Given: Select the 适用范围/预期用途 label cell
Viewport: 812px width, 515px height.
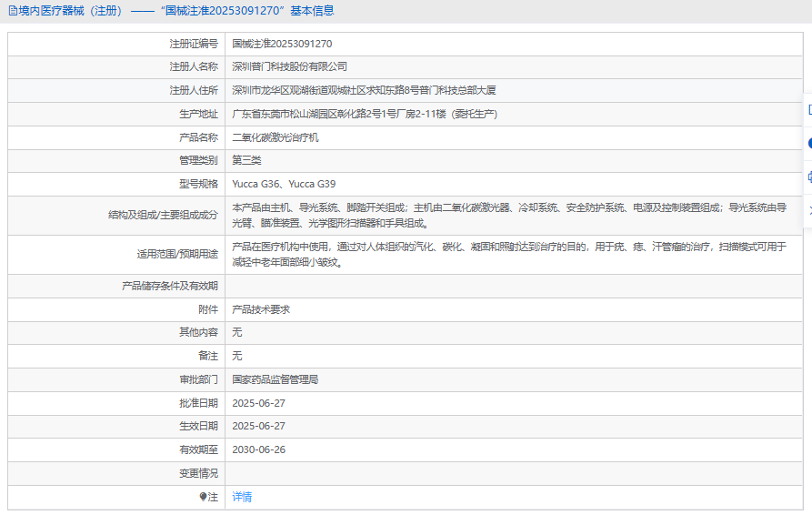Looking at the screenshot, I should tap(116, 255).
